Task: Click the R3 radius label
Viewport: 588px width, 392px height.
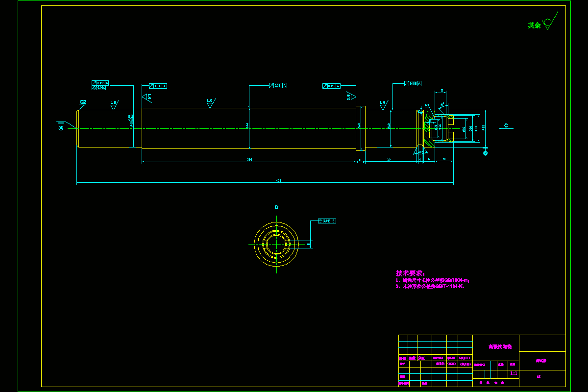Action: coord(427,105)
